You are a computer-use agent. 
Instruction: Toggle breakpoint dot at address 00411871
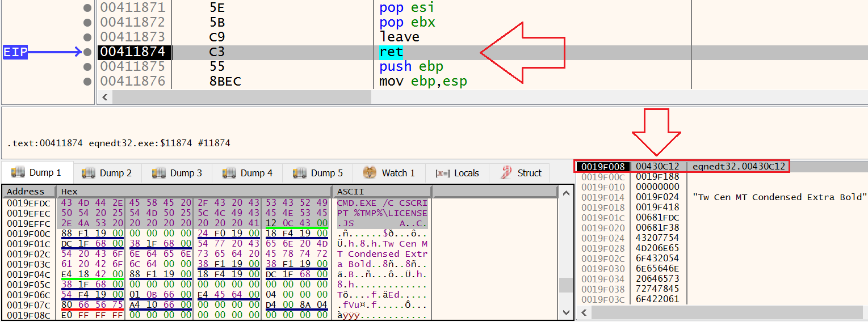point(87,8)
